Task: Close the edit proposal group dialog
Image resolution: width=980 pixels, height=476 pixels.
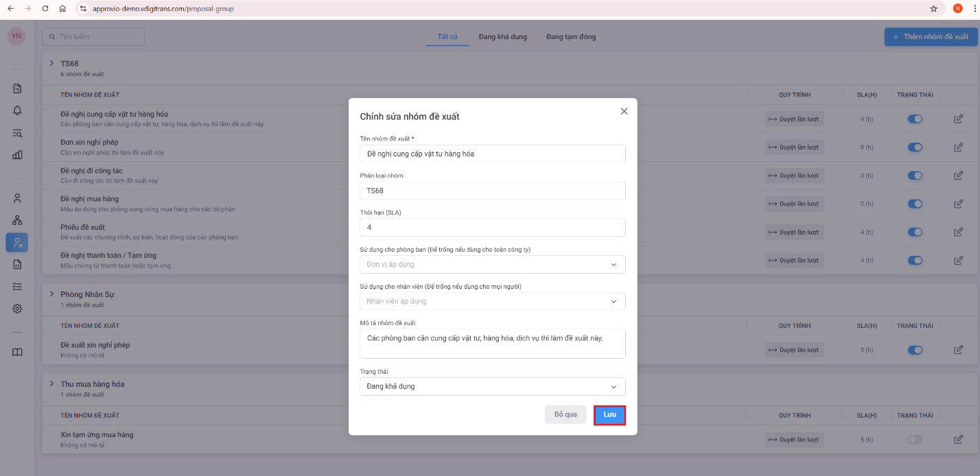Action: click(624, 111)
